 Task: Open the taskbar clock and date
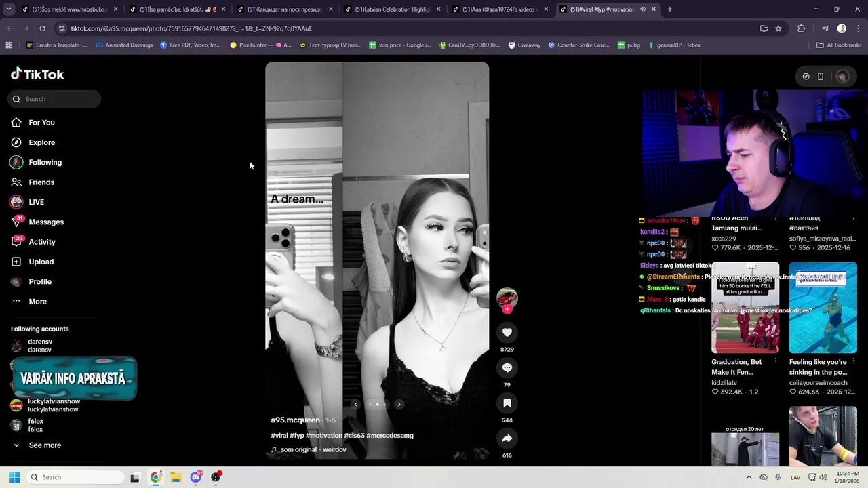click(x=847, y=477)
